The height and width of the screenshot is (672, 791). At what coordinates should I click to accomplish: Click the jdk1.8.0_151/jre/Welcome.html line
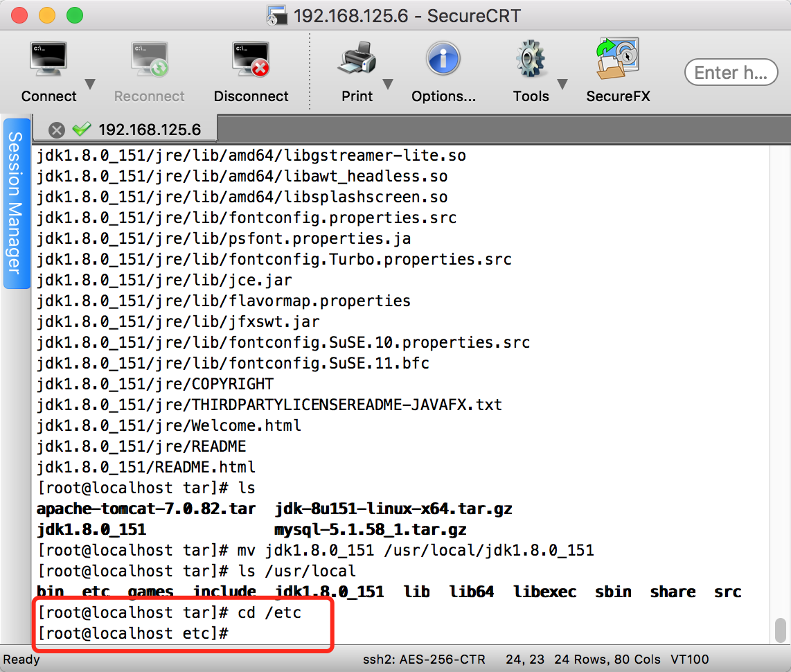pos(169,426)
